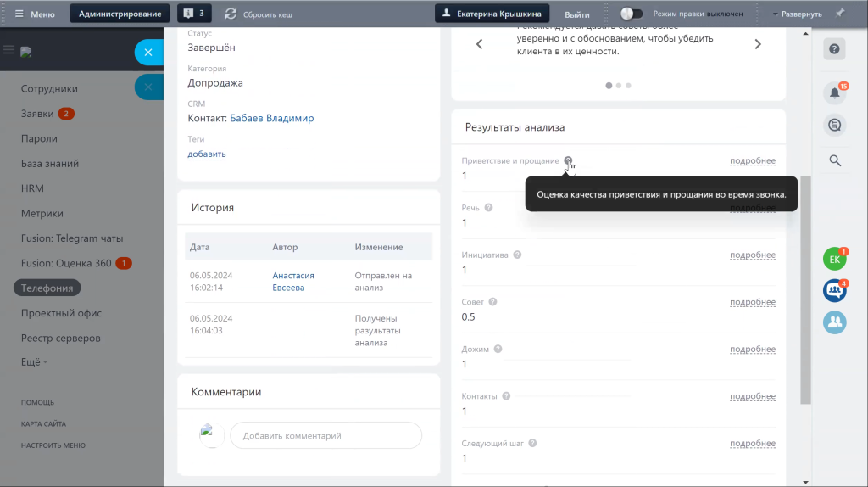Screen dimensions: 868x487
Task: Go to next recommendation slide arrow
Action: 758,44
